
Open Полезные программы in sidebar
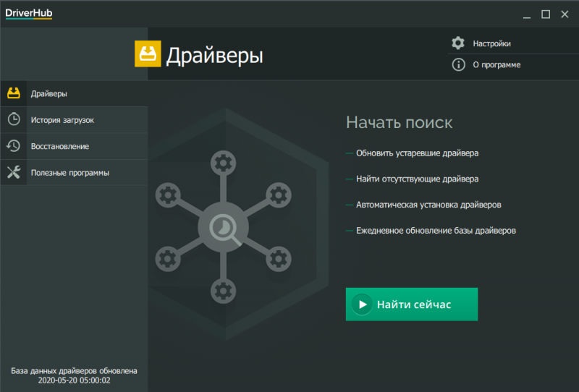[75, 172]
